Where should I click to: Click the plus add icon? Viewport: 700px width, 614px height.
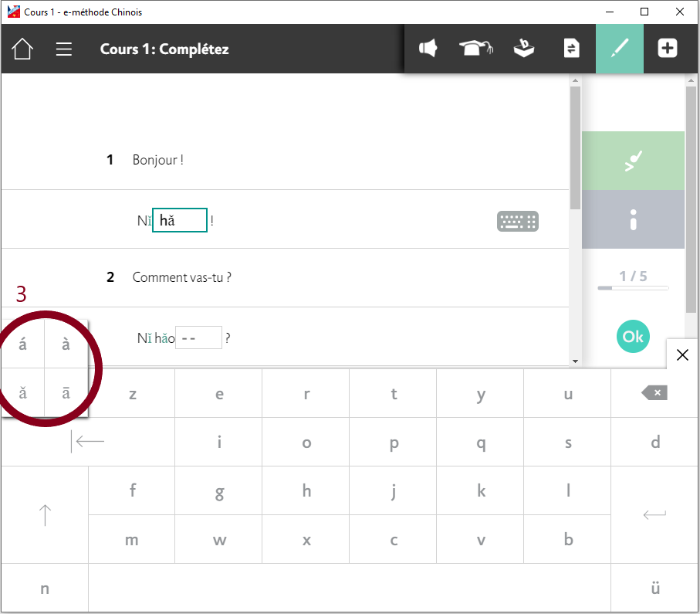(667, 49)
